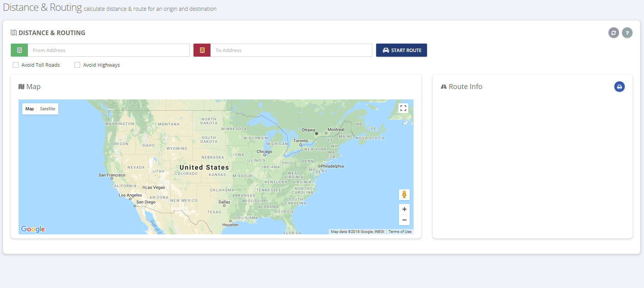
Task: Click the Dallas city marker on map
Action: coord(224,205)
